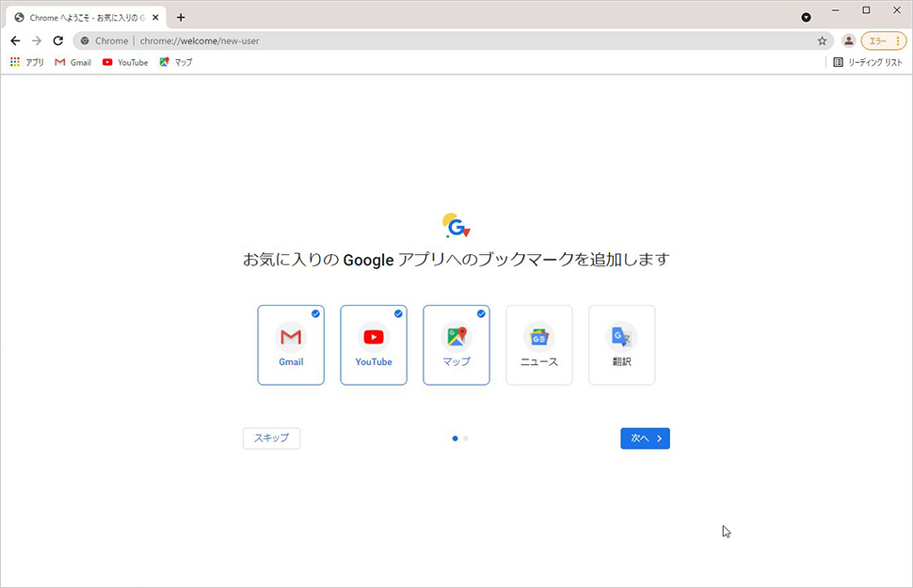Deselect the マップ app card
Screen dimensions: 913x588
click(x=456, y=345)
